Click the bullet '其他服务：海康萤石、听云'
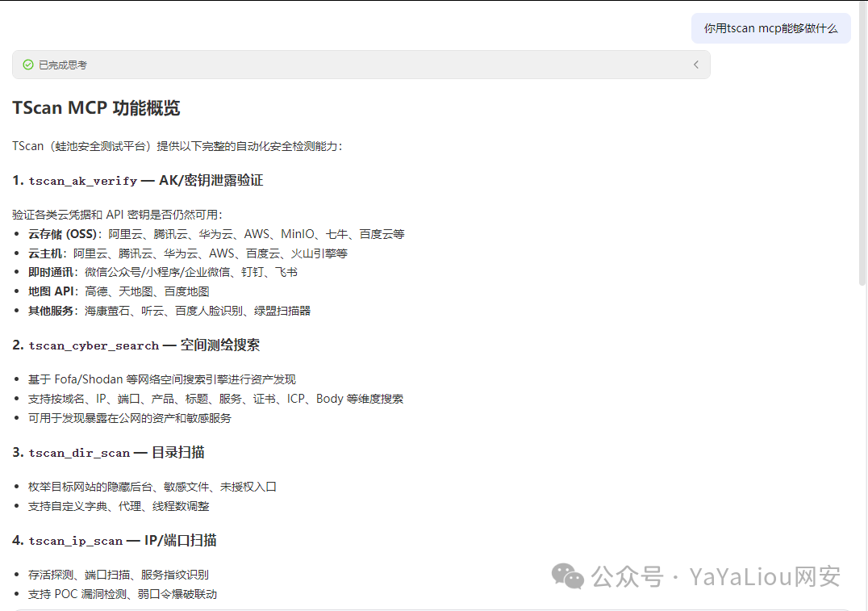 [x=169, y=311]
